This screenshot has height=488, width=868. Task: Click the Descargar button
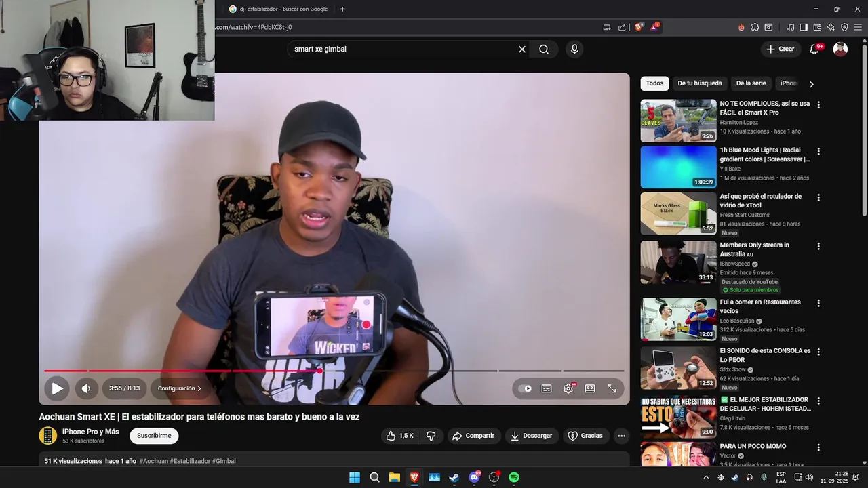(532, 436)
